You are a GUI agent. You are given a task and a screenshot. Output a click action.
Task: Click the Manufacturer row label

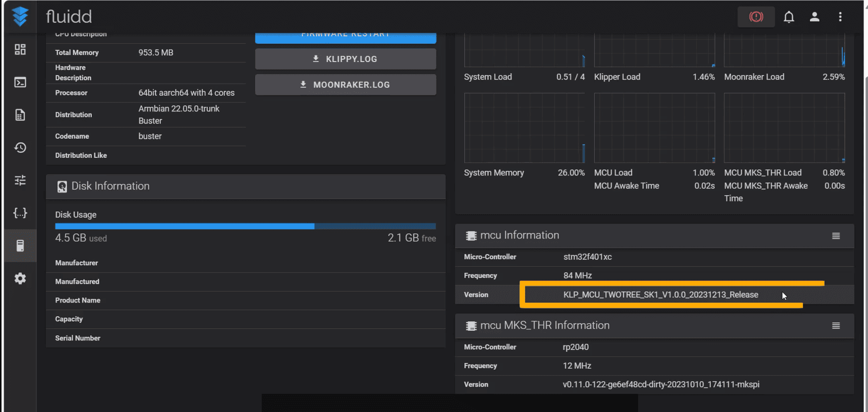tap(76, 263)
